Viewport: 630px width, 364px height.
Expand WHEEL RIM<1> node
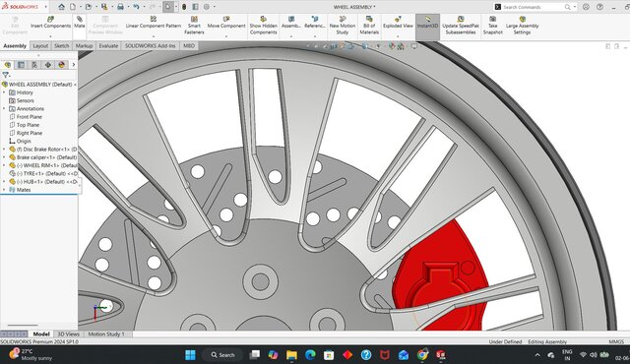(x=4, y=165)
